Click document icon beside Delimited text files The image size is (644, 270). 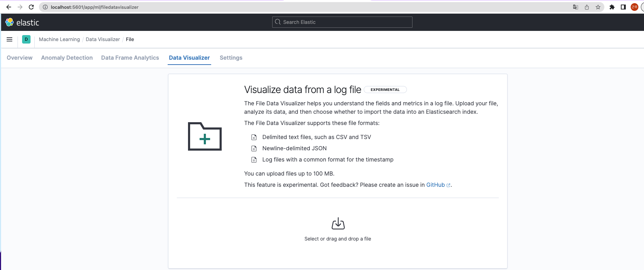(254, 137)
